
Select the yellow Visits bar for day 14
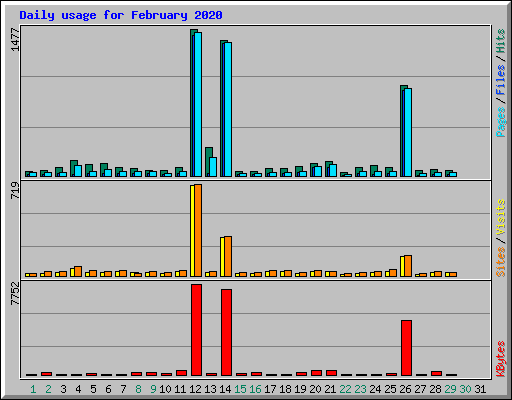(x=222, y=257)
